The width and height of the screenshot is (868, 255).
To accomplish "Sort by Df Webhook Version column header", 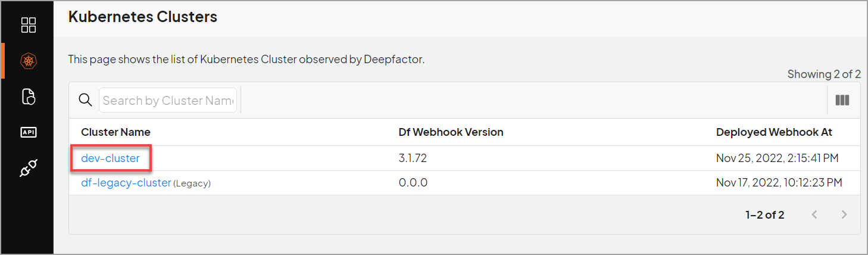I will point(451,132).
